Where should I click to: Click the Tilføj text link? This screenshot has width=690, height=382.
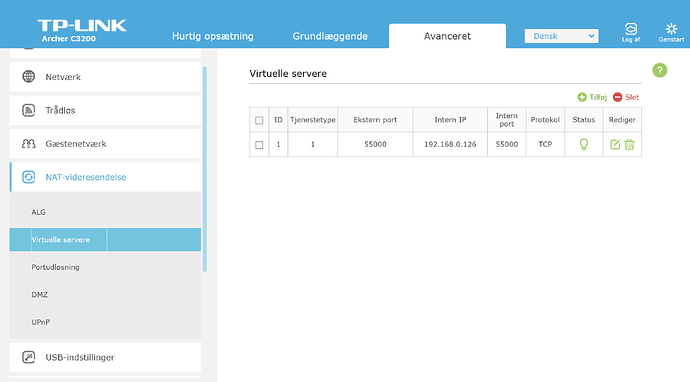click(598, 97)
